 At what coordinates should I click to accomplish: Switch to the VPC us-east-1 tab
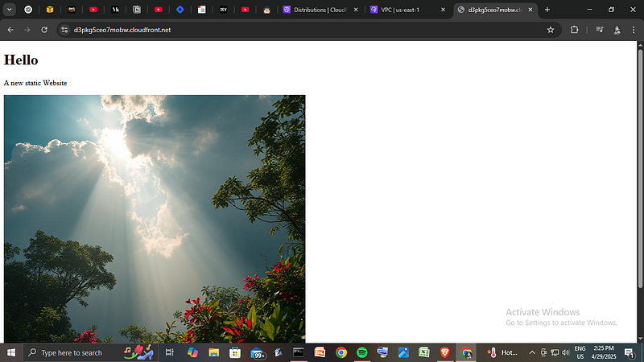tap(407, 10)
